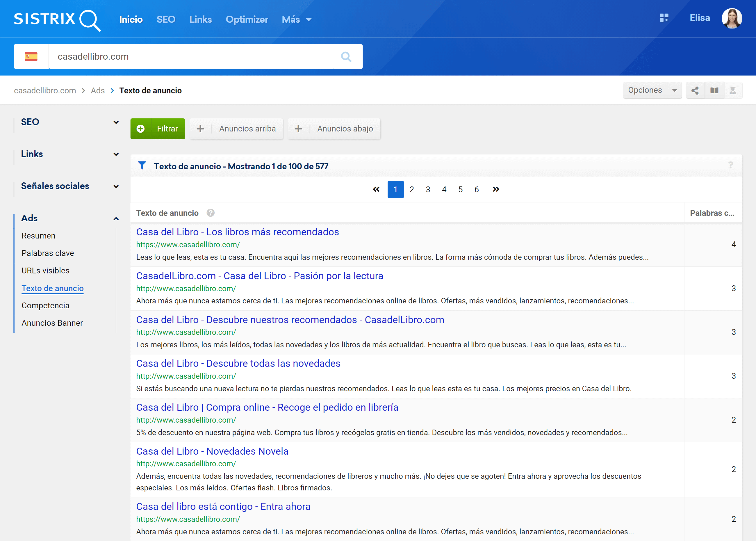Click the green Filtrar button

point(158,129)
